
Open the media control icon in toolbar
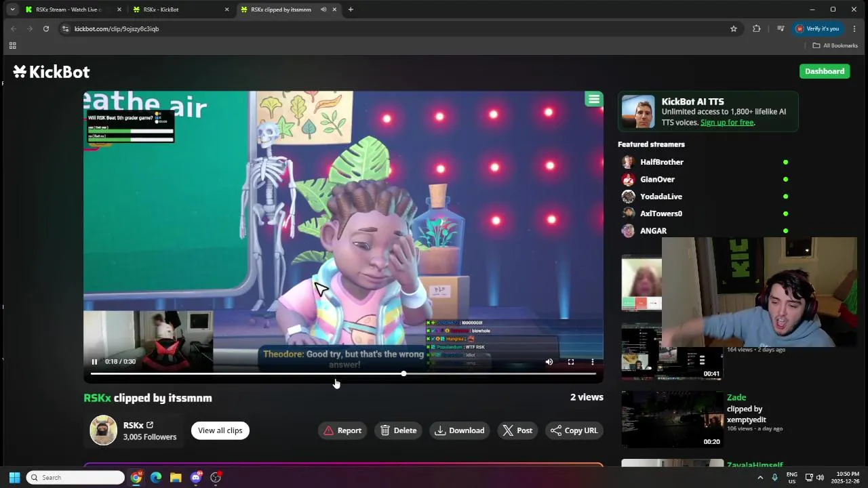click(781, 28)
